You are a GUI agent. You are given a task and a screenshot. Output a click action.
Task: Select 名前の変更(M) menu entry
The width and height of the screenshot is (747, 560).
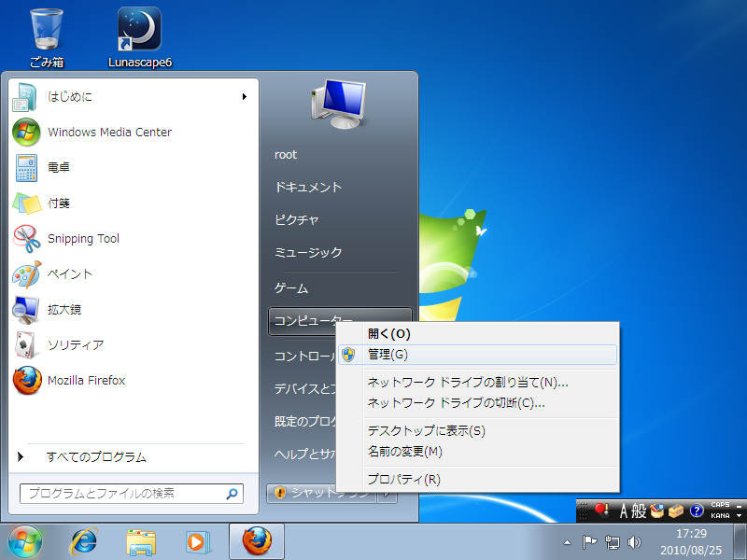click(x=476, y=452)
